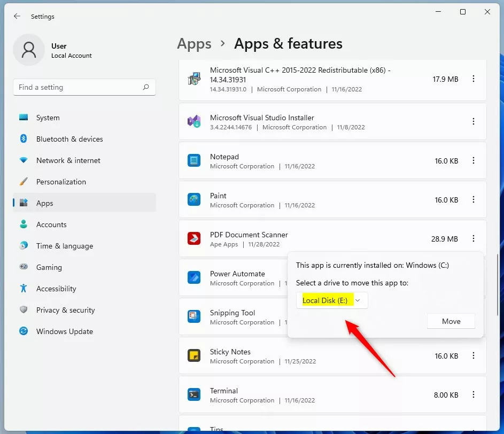504x434 pixels.
Task: Click the PDF Document Scanner app icon
Action: point(194,238)
